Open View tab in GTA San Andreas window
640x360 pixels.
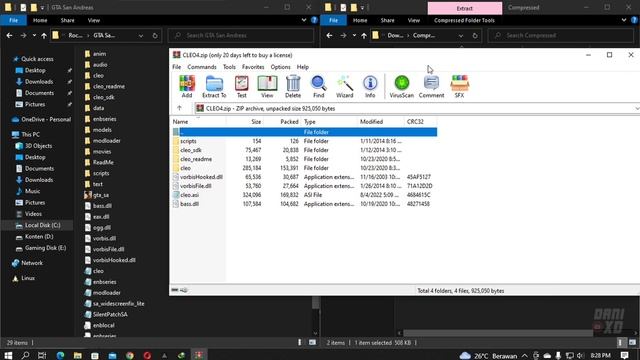[93, 20]
